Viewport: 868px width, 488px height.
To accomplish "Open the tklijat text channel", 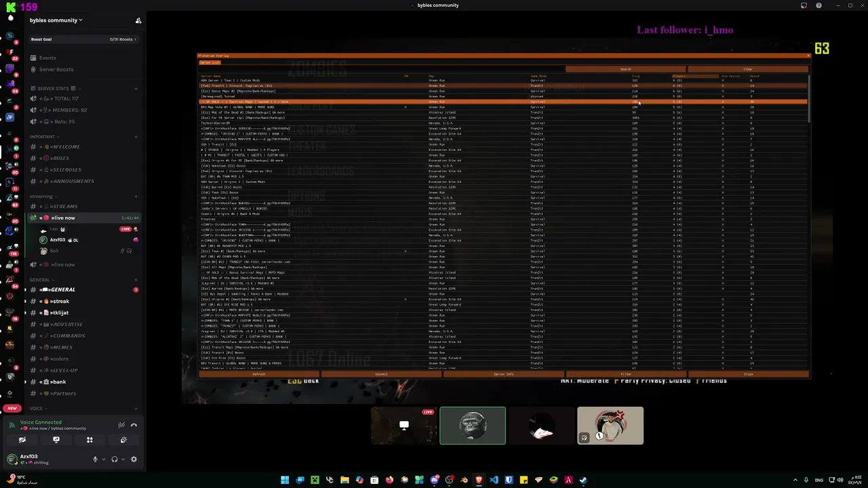I will (x=84, y=312).
